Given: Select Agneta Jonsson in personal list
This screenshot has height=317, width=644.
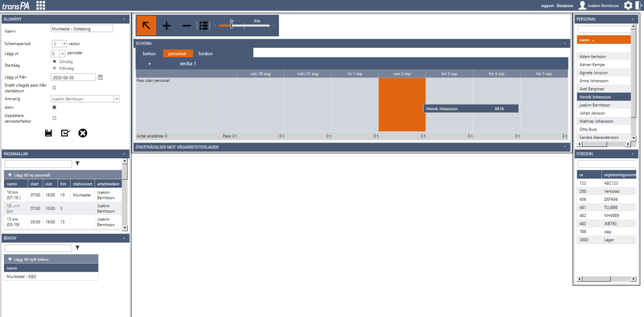Looking at the screenshot, I should pos(604,72).
